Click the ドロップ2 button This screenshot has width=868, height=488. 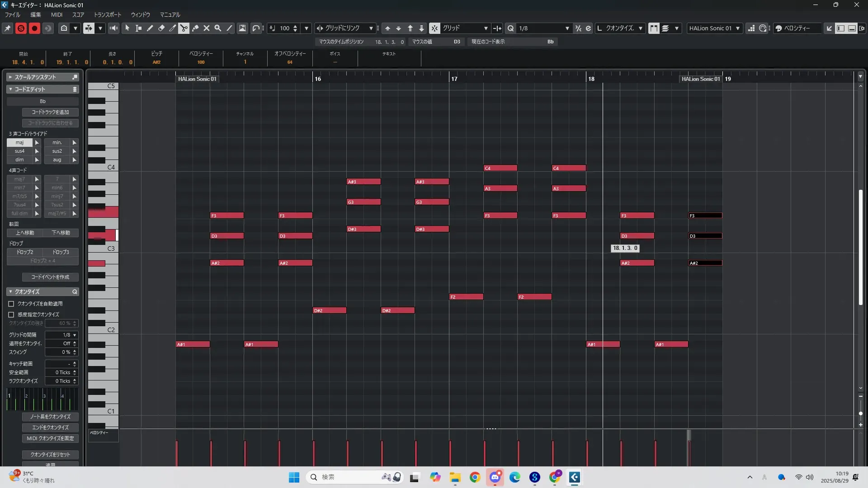[x=25, y=252]
